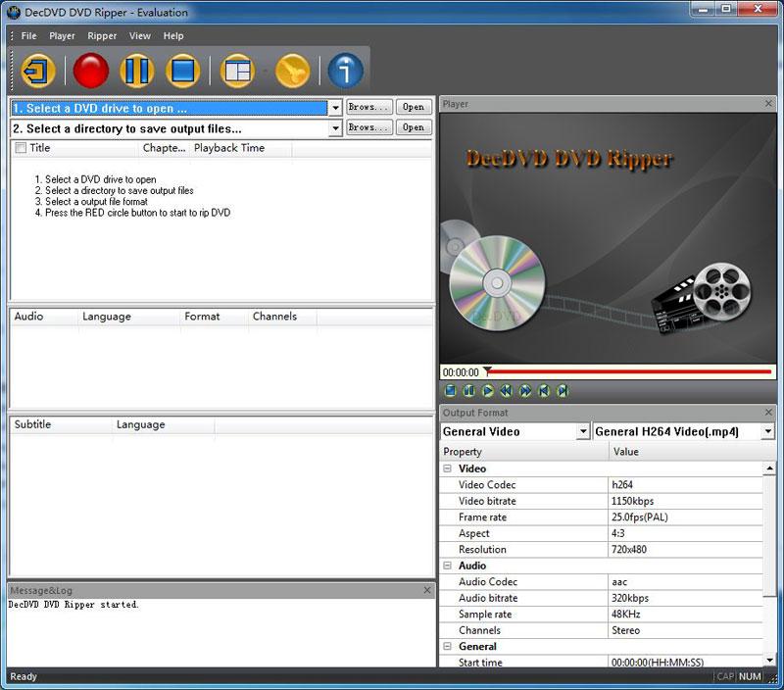Stop ripping with the toolbar stop icon
The image size is (784, 690).
point(182,71)
